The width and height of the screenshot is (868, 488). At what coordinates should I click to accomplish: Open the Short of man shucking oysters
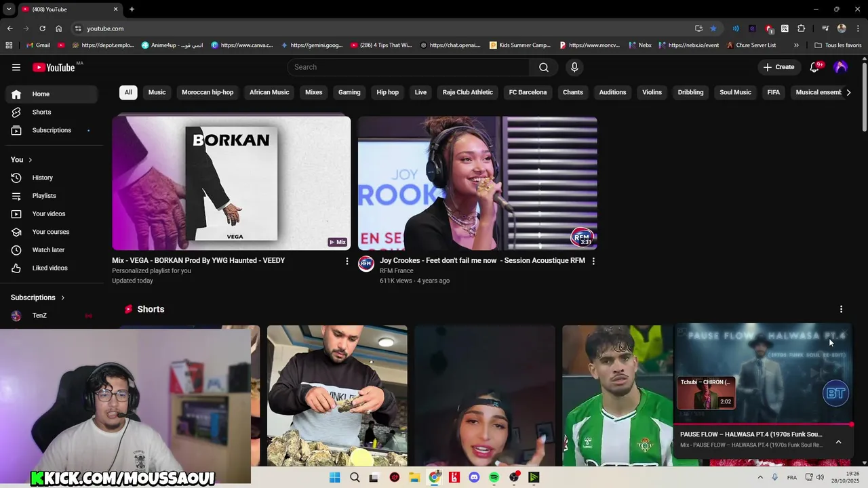[337, 396]
